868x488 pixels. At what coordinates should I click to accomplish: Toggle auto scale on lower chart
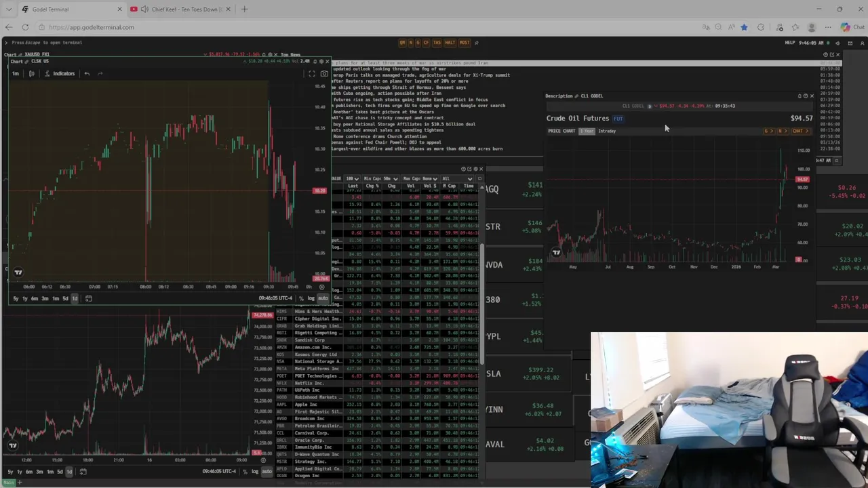267,471
